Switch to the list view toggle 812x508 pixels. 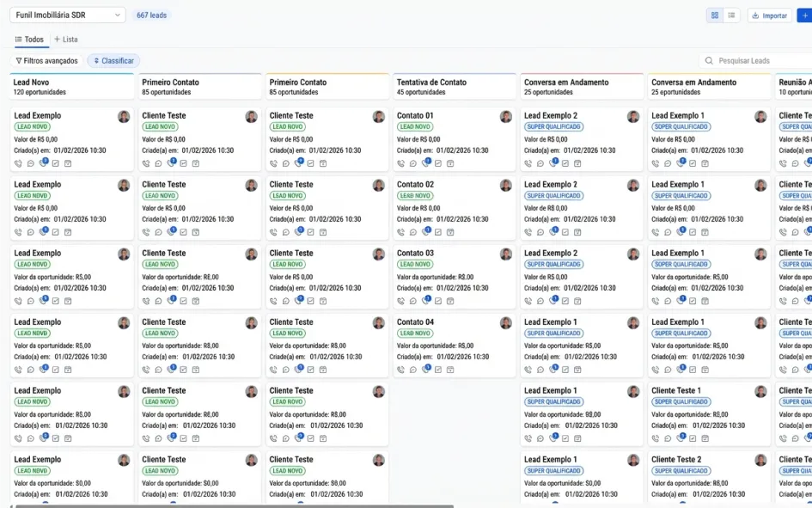(x=731, y=15)
